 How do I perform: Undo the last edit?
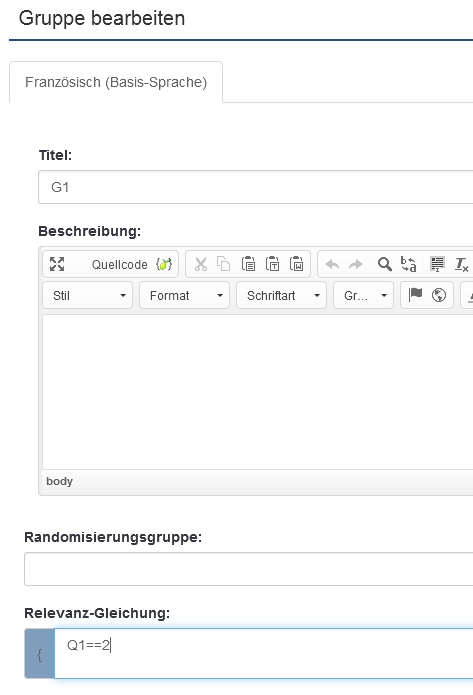click(332, 265)
